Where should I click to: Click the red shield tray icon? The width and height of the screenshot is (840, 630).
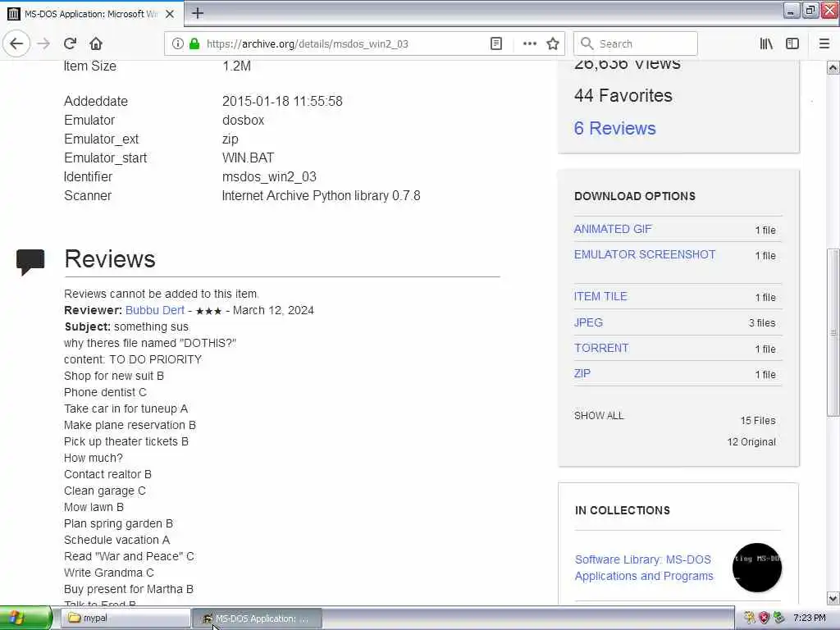(x=764, y=619)
